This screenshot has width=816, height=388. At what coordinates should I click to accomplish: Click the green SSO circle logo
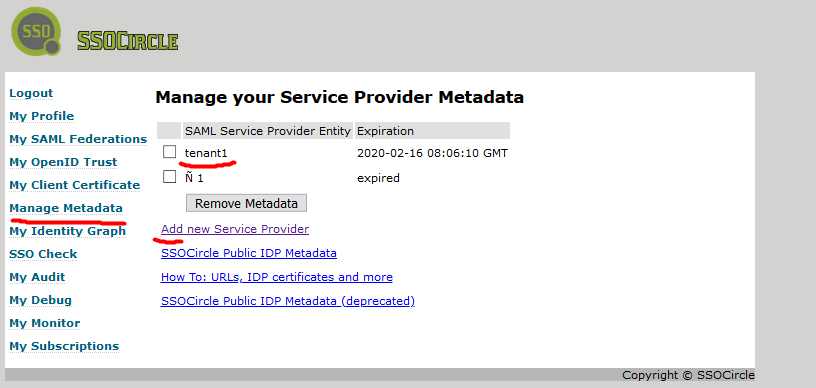point(36,31)
